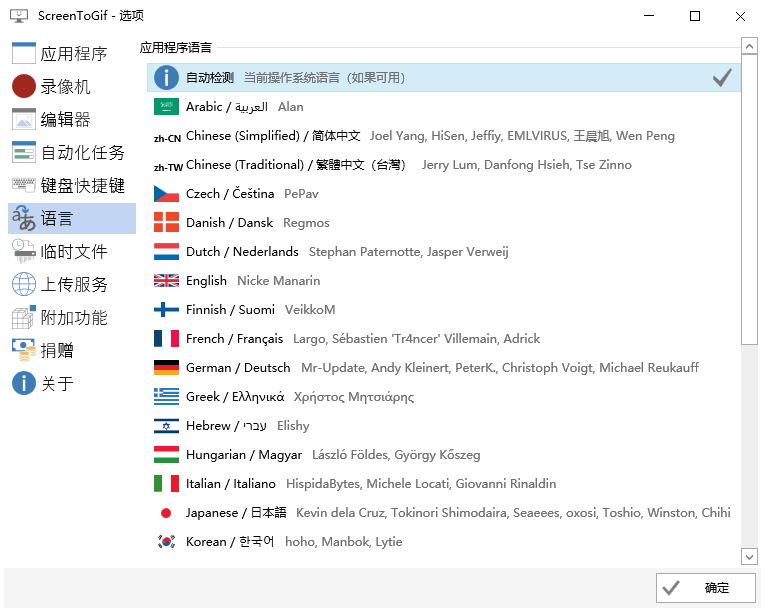
Task: Click the South Korean flag icon
Action: (166, 542)
